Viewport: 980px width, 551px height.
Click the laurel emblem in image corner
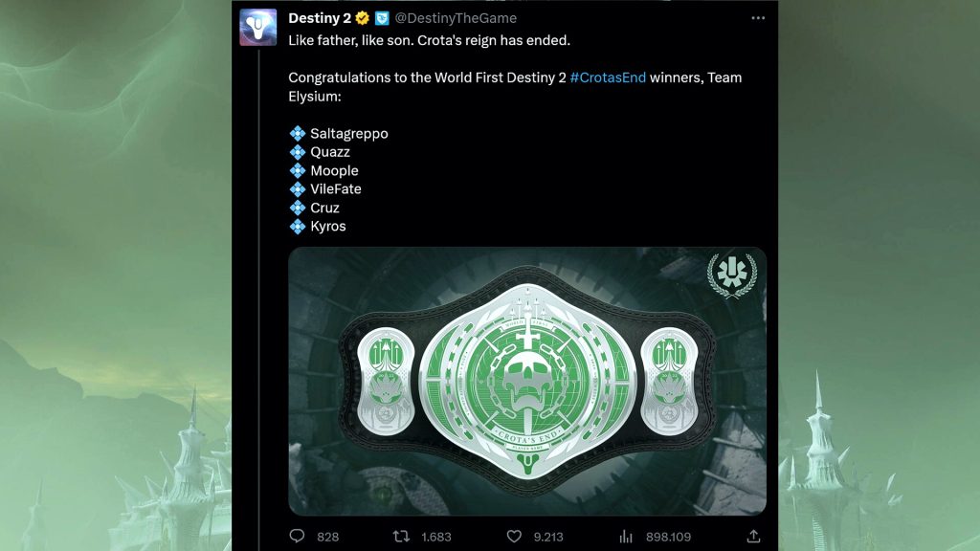pos(731,275)
